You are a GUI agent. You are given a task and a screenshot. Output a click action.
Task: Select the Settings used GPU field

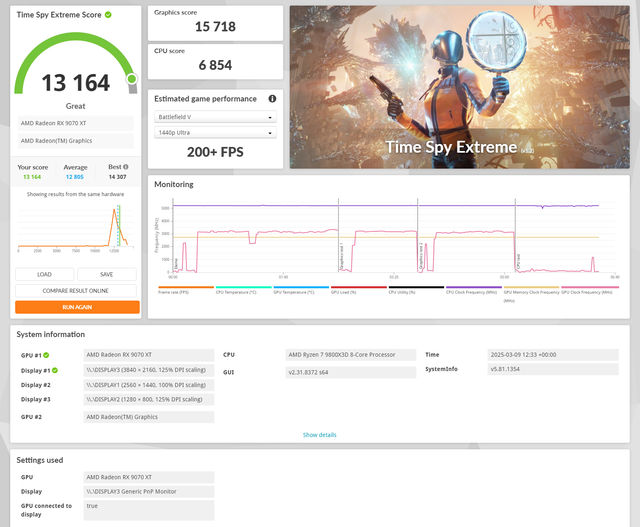149,477
